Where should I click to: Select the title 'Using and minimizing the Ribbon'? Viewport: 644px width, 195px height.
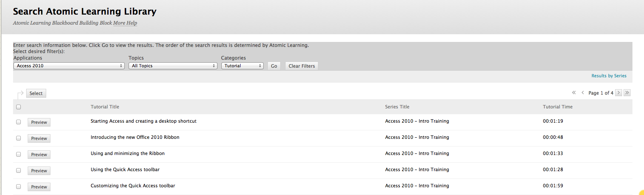coord(128,153)
